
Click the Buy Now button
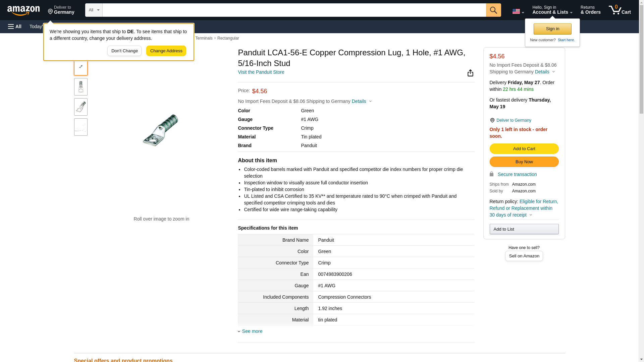tap(524, 162)
